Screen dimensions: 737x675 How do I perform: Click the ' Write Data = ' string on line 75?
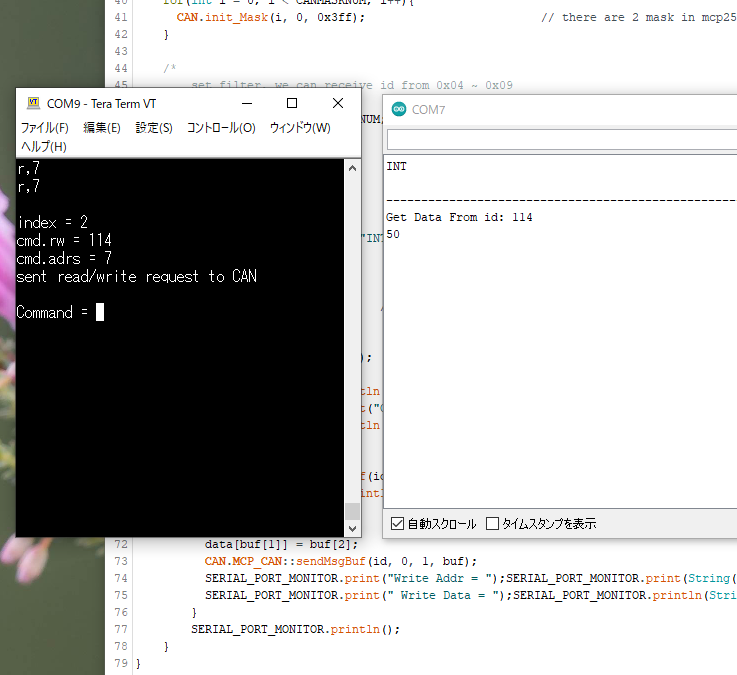(445, 595)
